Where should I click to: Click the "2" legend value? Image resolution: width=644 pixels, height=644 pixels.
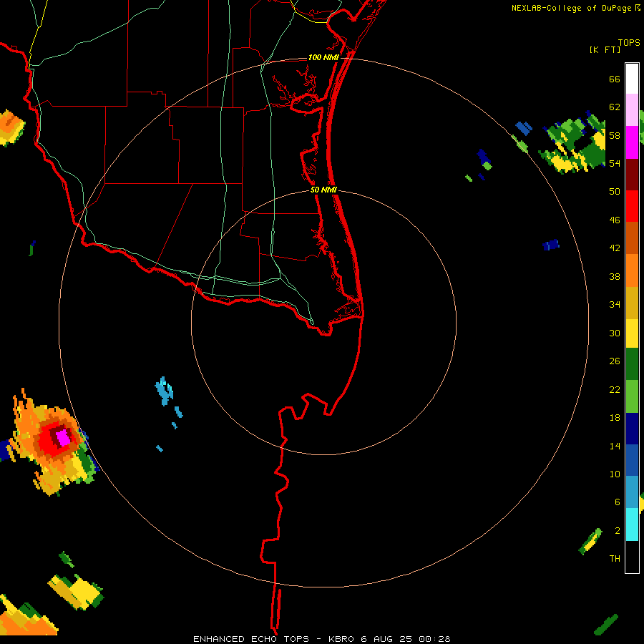(618, 531)
